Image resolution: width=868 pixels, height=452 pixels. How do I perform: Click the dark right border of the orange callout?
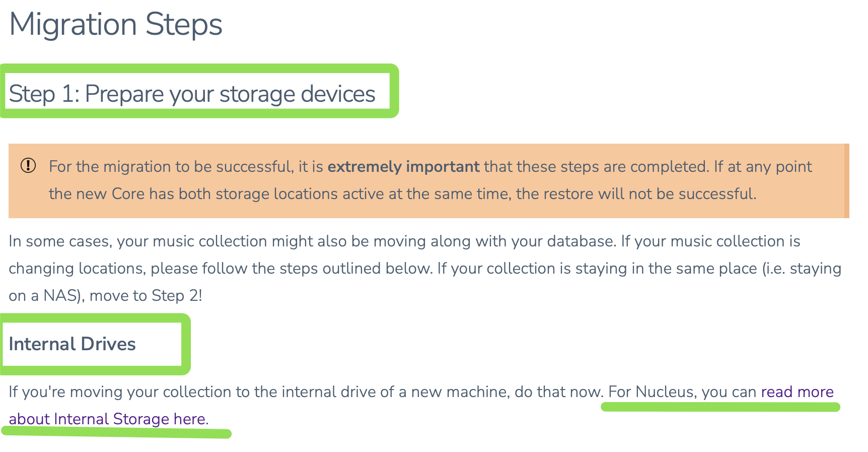847,180
